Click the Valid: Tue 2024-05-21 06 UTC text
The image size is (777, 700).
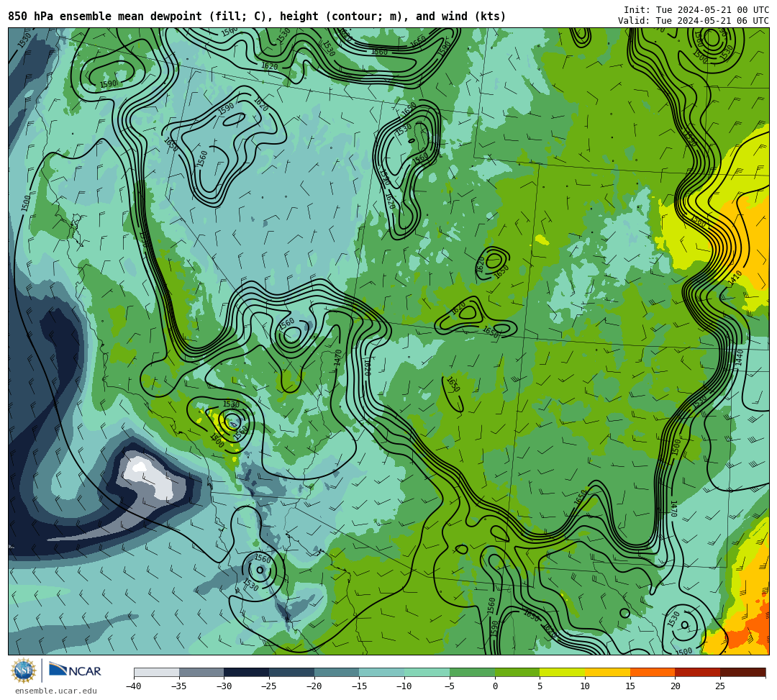tap(694, 21)
